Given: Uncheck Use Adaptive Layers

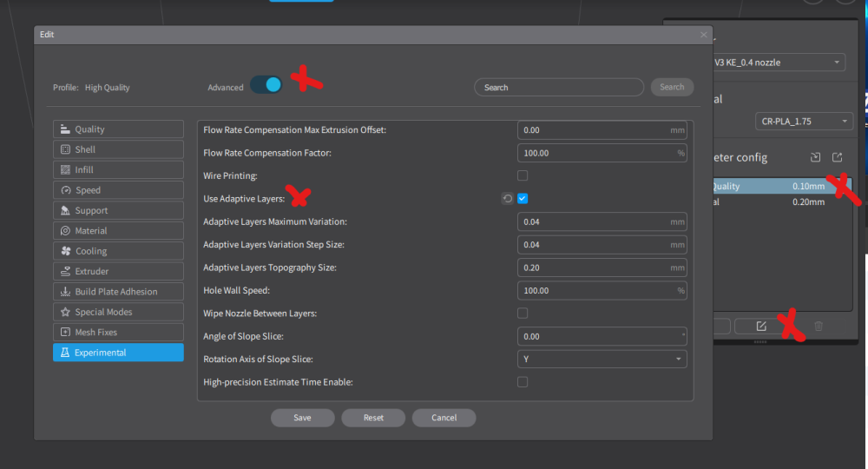Looking at the screenshot, I should 523,198.
